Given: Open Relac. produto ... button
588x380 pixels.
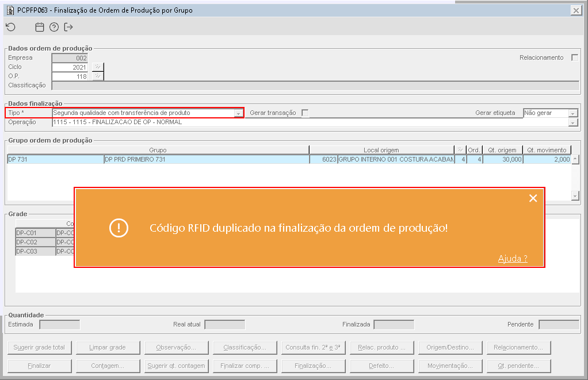Looking at the screenshot, I should 382,347.
